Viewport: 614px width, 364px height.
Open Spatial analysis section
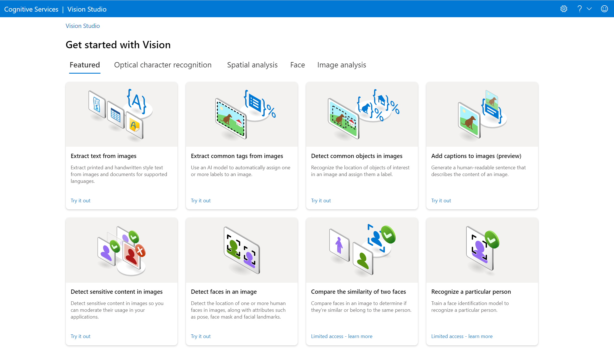pos(253,65)
